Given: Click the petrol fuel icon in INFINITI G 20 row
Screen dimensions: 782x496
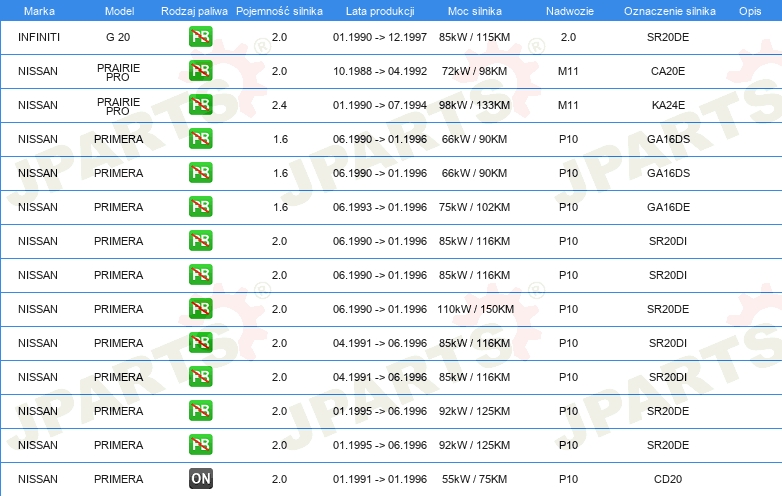Looking at the screenshot, I should (200, 36).
